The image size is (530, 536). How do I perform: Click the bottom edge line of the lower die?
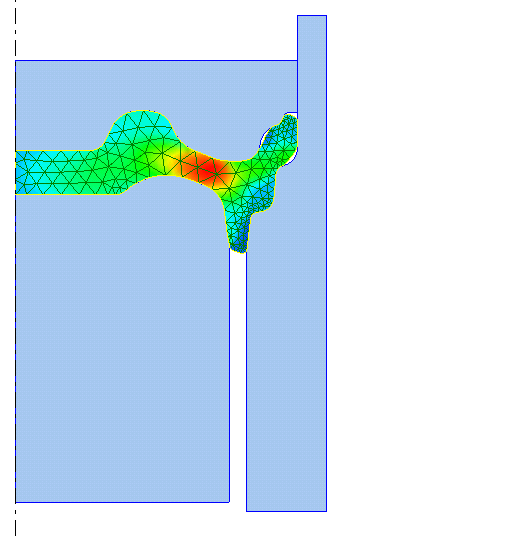tap(122, 502)
